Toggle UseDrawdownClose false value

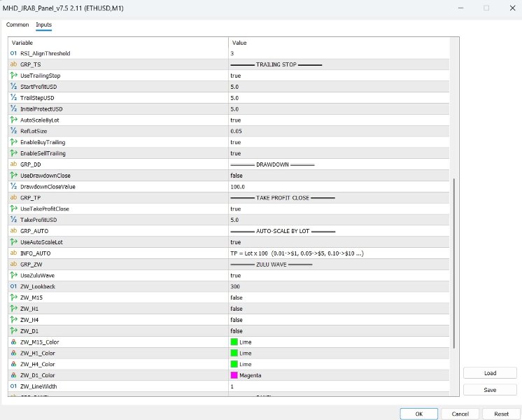tap(339, 176)
